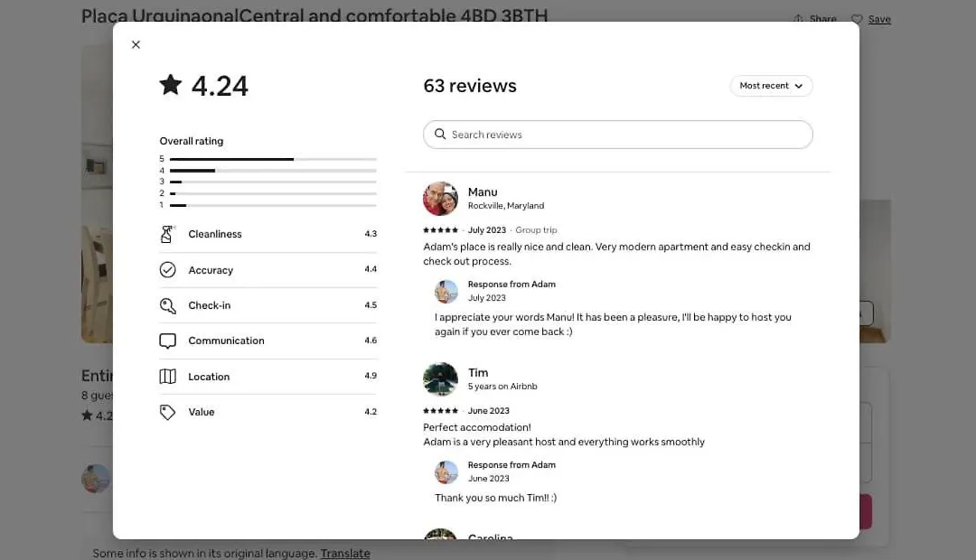The width and height of the screenshot is (976, 560).
Task: Click Accuracy score 4.4
Action: pos(371,269)
